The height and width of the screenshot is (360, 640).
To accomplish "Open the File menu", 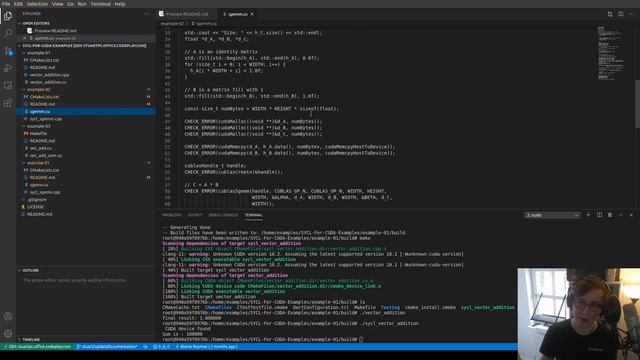I will click(x=6, y=4).
